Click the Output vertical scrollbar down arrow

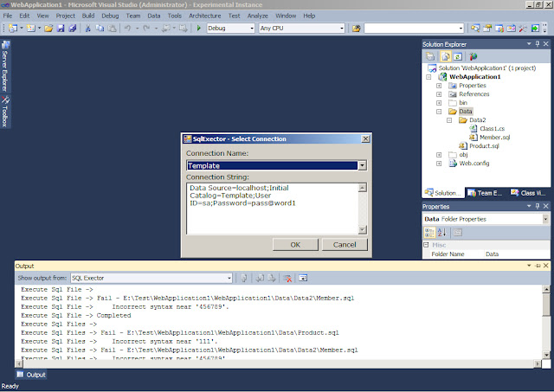546,356
